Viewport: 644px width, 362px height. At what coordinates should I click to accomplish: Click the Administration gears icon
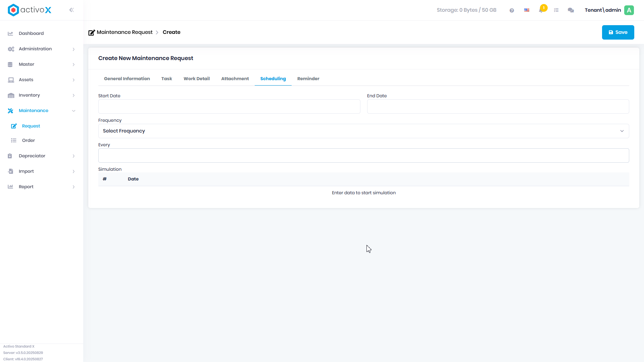11,49
